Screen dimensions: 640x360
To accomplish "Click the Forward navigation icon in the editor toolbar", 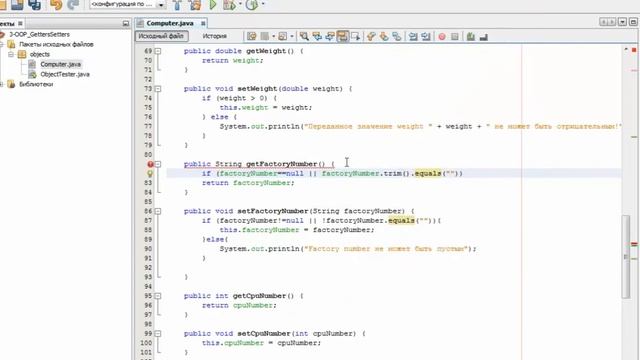I will click(x=282, y=37).
